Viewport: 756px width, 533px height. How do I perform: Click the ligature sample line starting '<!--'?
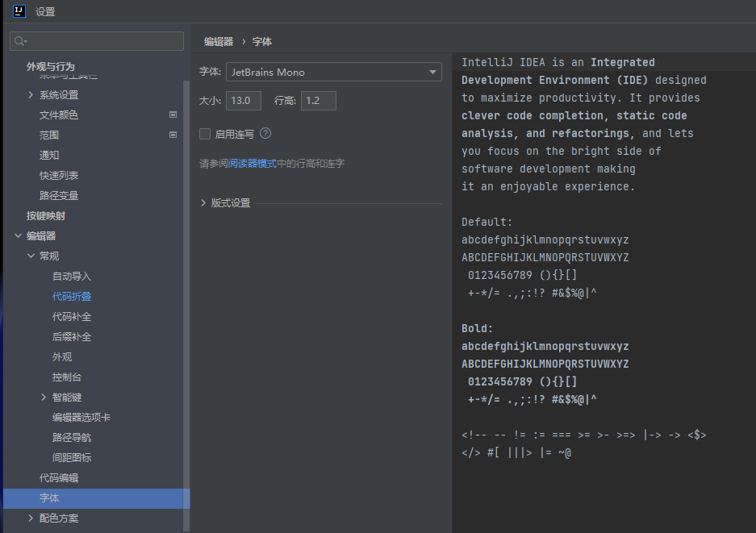click(x=584, y=435)
